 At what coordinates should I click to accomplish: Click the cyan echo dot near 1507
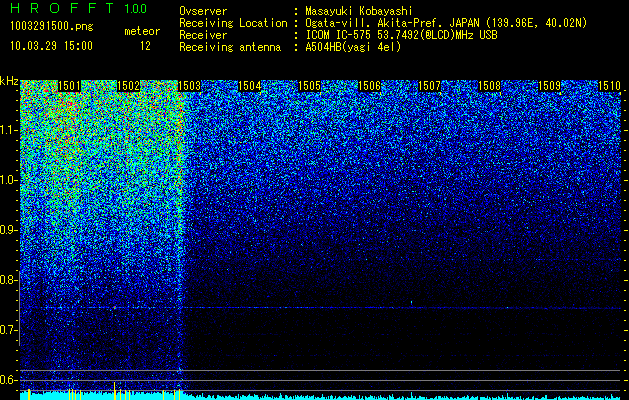[x=412, y=302]
